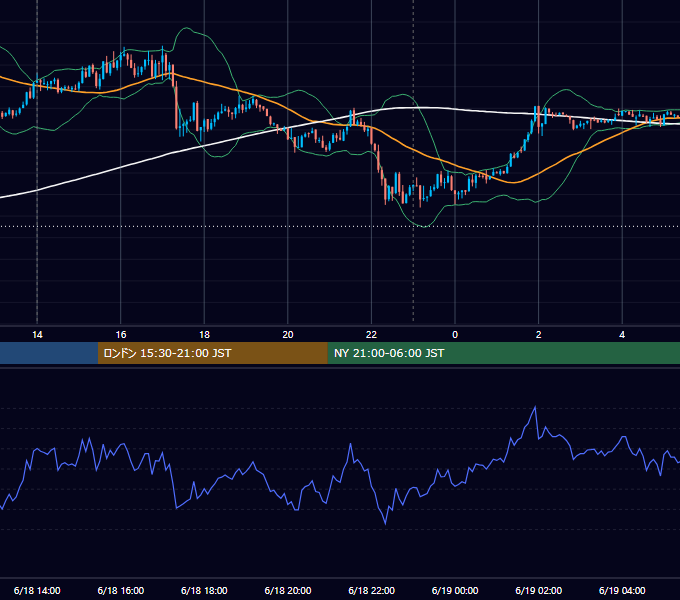Click the 6/18 14:00 time label
Screen dimensions: 680x600
click(x=37, y=590)
